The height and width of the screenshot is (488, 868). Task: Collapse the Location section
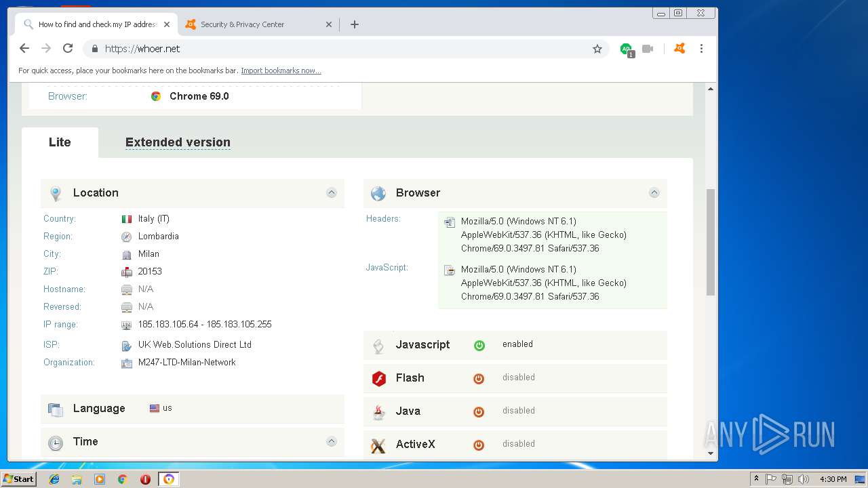(x=332, y=192)
